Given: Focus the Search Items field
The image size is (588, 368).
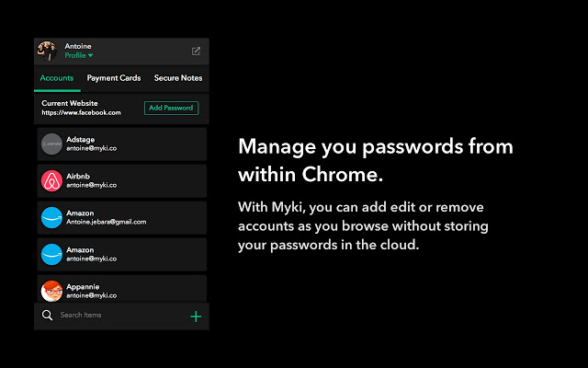Looking at the screenshot, I should coord(119,316).
